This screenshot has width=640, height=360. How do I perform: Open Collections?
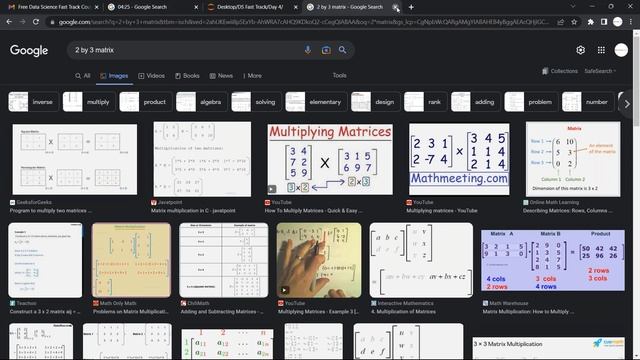[x=560, y=71]
